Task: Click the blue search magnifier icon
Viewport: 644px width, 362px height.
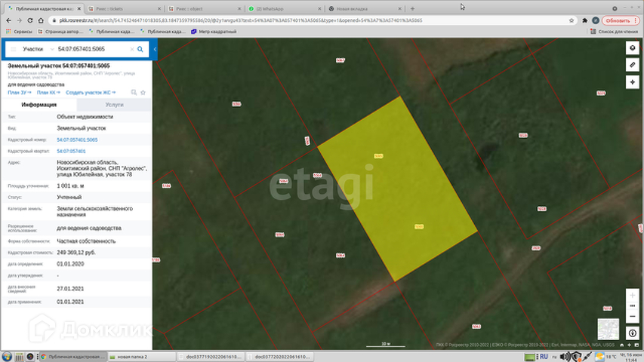Action: [140, 49]
